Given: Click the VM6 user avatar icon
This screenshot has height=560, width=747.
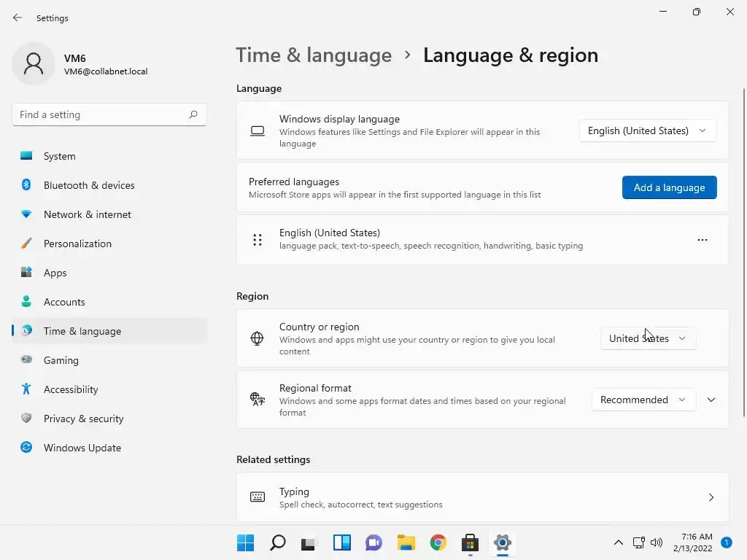Looking at the screenshot, I should pyautogui.click(x=34, y=64).
